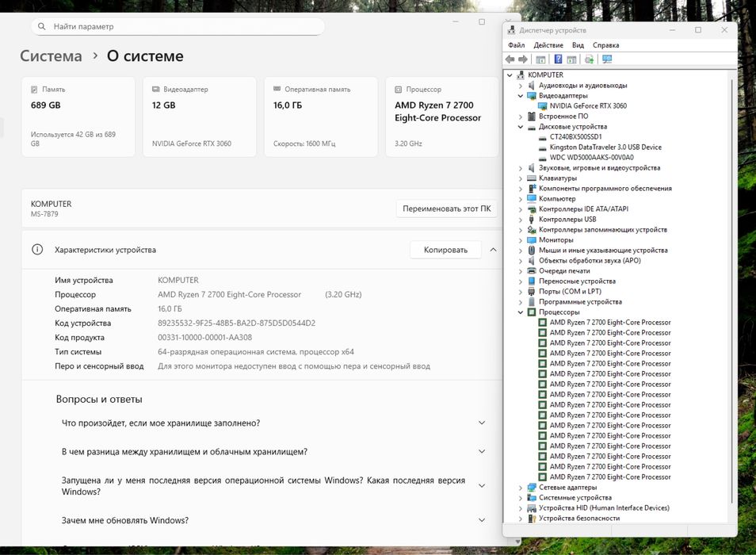Image resolution: width=756 pixels, height=555 pixels.
Task: Open the Действие menu
Action: (548, 45)
